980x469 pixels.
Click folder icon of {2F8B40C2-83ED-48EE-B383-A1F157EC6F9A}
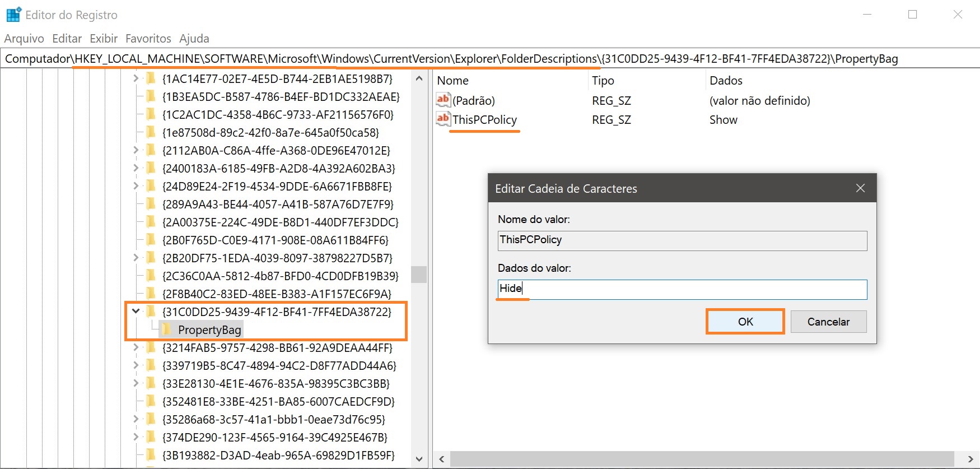click(x=151, y=294)
